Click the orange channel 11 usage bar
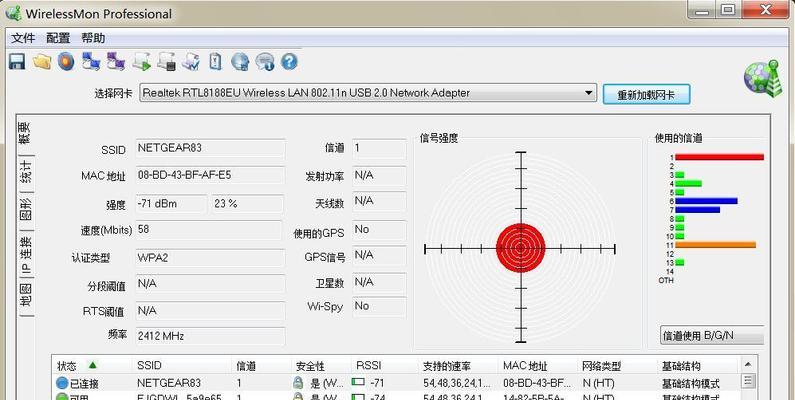This screenshot has width=795, height=400. tap(715, 244)
